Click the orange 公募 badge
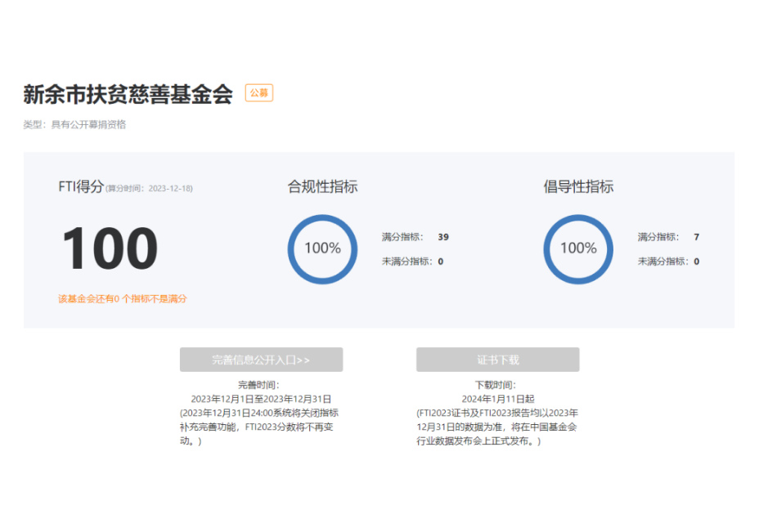Viewport: 768px width, 532px height. (259, 93)
